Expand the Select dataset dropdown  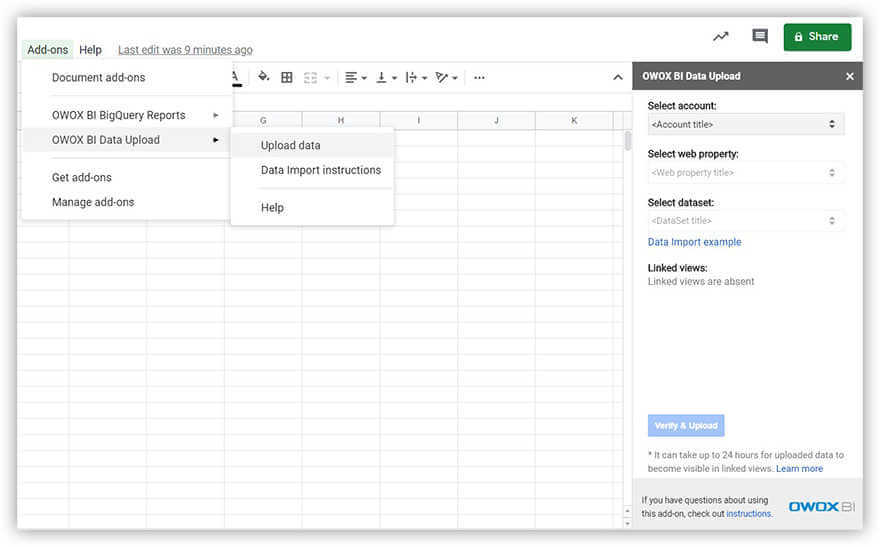745,221
